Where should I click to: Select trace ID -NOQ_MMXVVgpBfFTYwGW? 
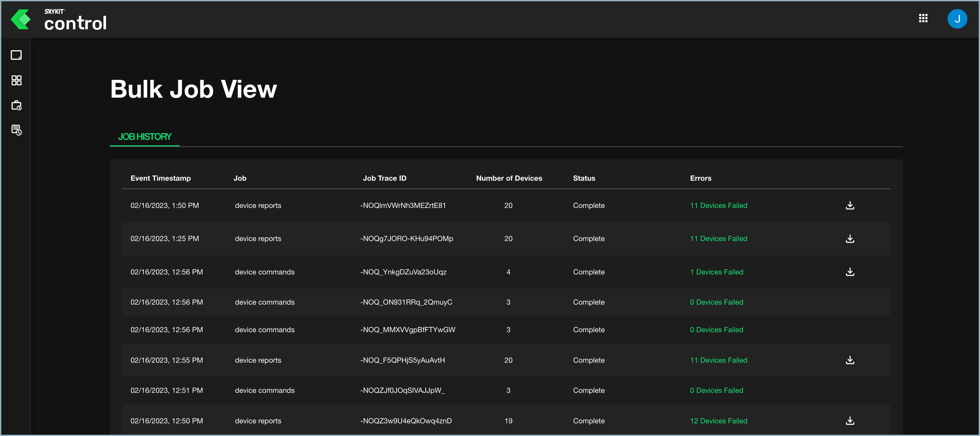[407, 330]
